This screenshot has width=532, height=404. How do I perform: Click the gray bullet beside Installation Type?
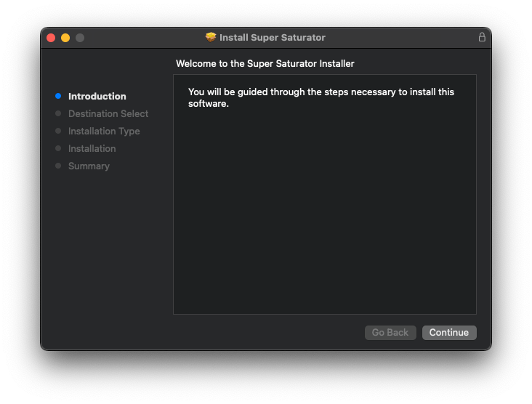point(58,131)
